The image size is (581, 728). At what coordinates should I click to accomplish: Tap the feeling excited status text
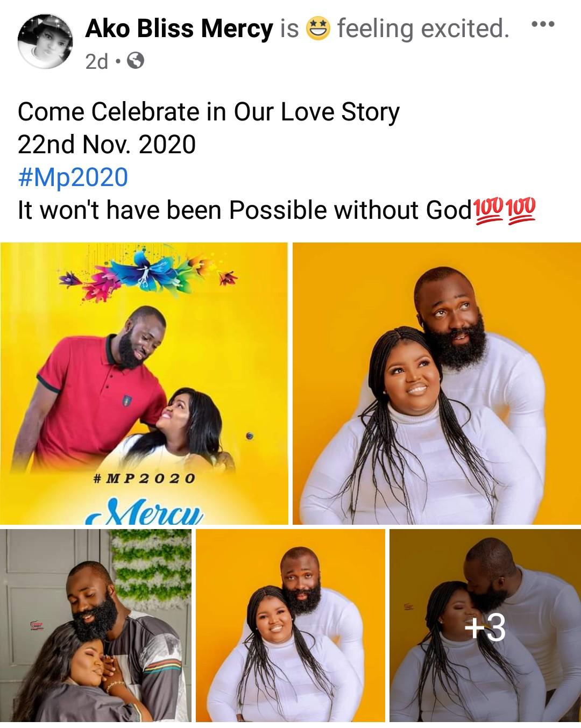pyautogui.click(x=423, y=28)
